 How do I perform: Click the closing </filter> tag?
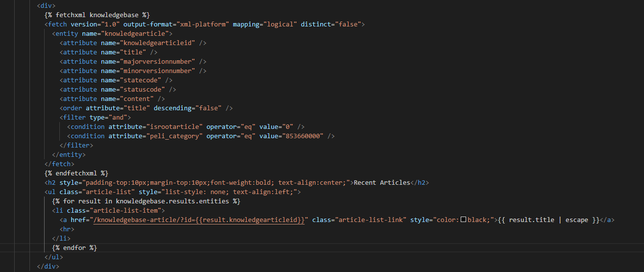point(76,145)
